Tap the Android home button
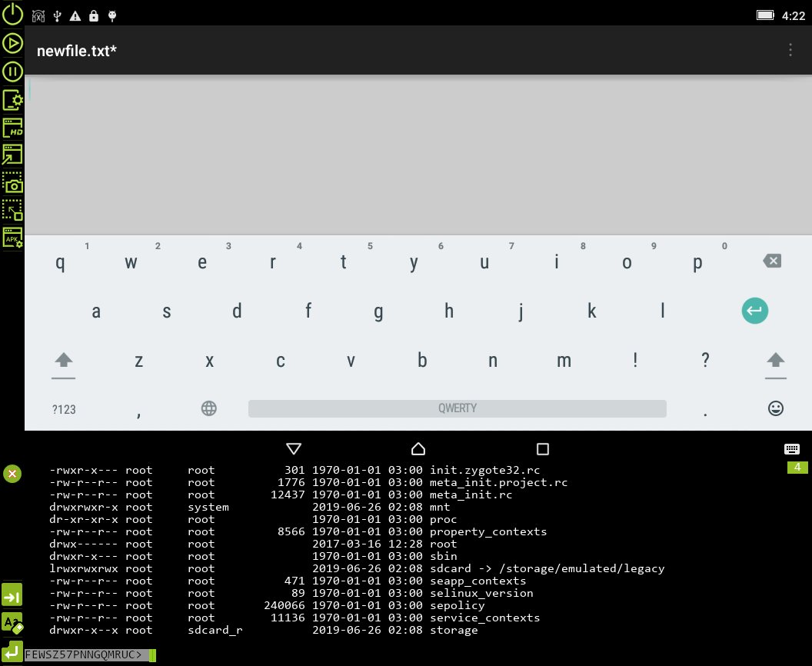This screenshot has width=812, height=666. [418, 448]
